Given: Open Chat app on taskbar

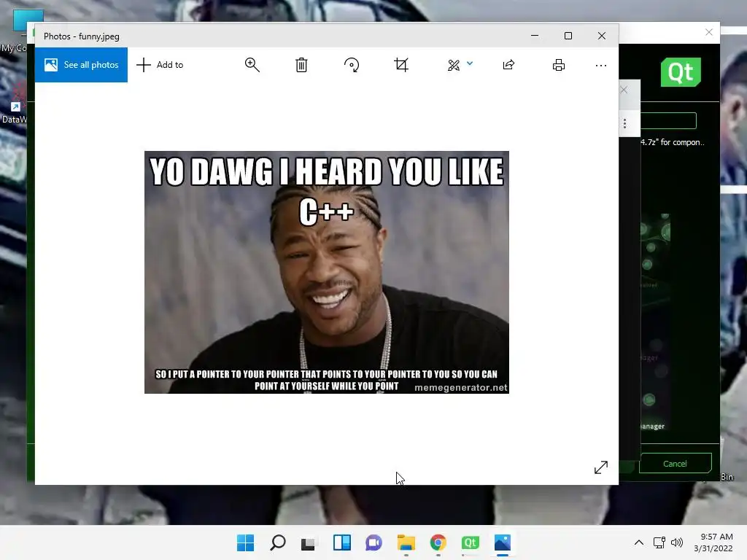Looking at the screenshot, I should 373,542.
